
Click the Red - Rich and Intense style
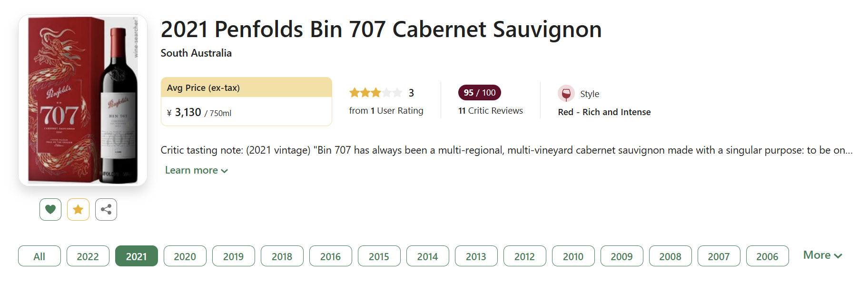(x=604, y=112)
